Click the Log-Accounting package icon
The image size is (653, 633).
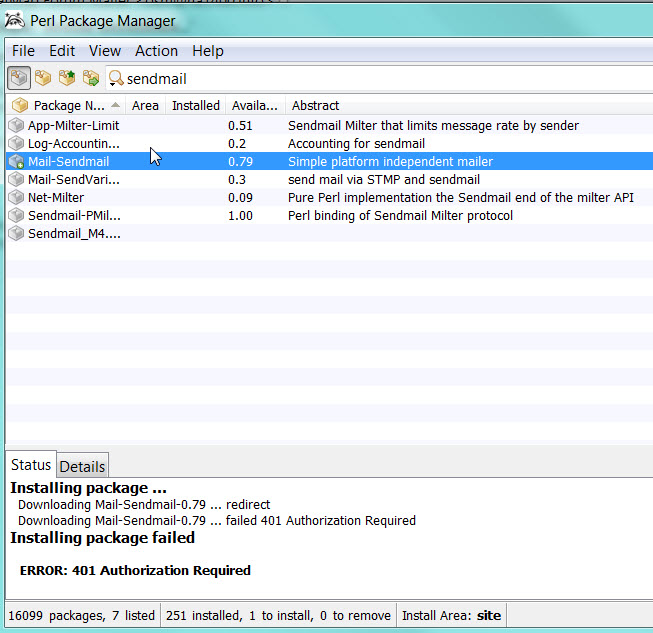(x=16, y=143)
